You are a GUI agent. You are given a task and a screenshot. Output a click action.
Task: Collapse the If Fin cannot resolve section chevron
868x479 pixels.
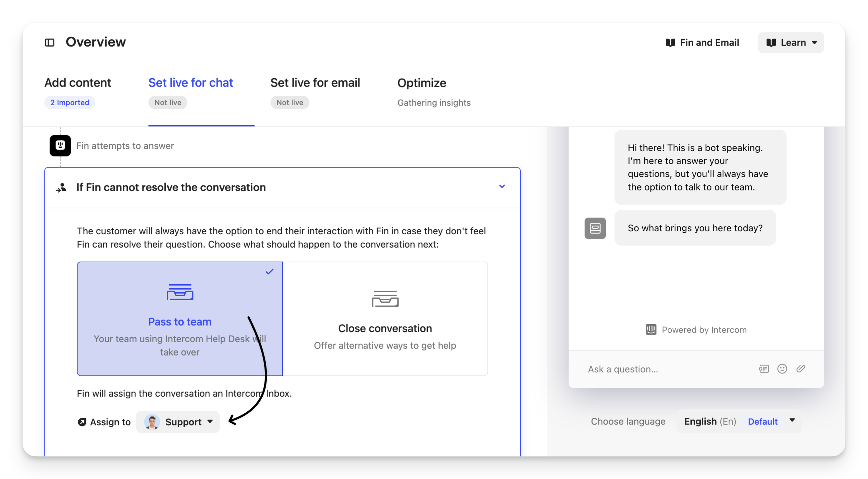(x=502, y=186)
